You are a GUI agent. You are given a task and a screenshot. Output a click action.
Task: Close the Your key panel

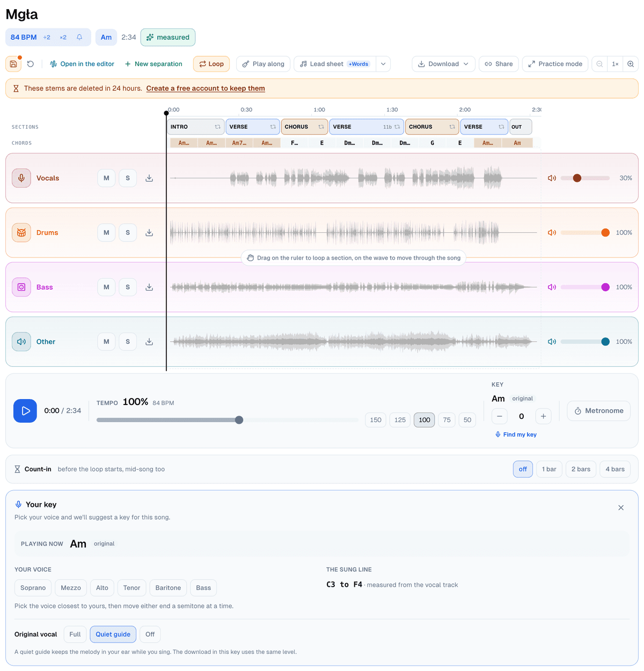tap(621, 507)
